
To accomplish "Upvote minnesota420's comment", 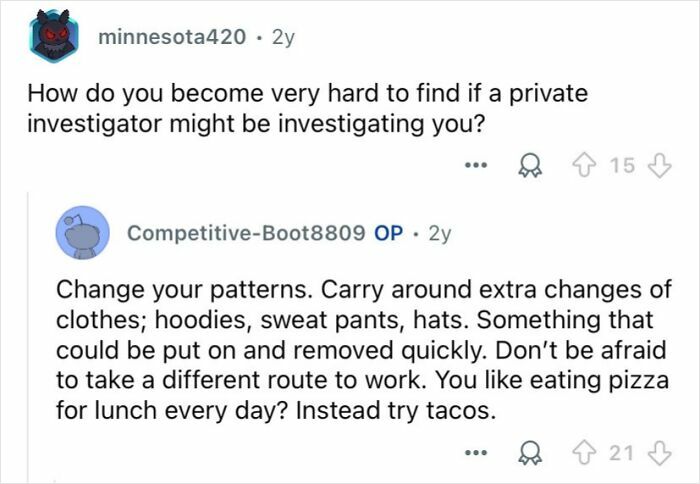I will point(585,166).
